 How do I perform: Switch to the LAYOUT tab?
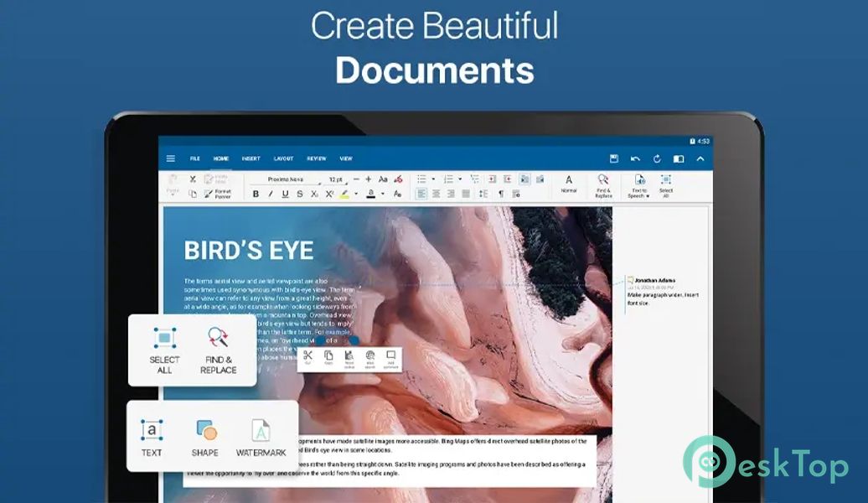pyautogui.click(x=283, y=158)
